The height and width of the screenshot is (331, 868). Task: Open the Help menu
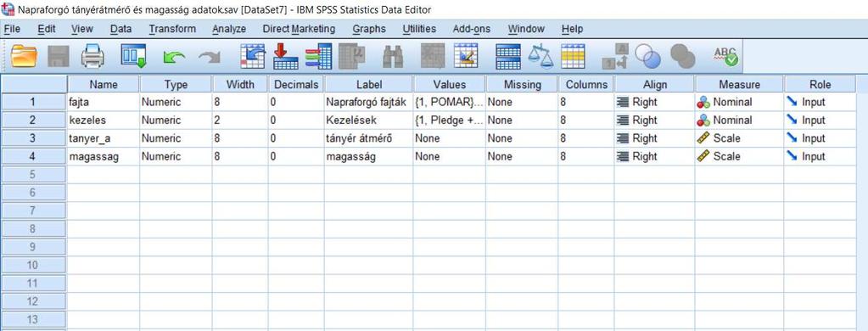point(572,29)
